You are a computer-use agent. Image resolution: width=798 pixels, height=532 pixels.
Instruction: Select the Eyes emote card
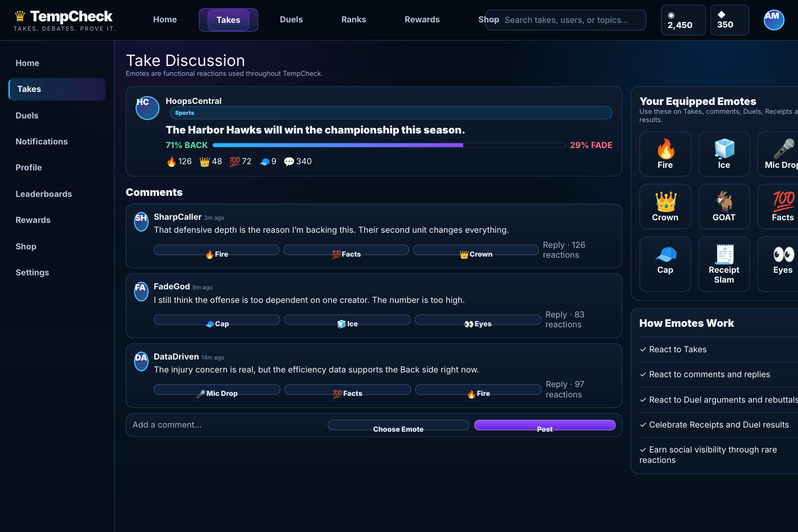[x=778, y=264]
